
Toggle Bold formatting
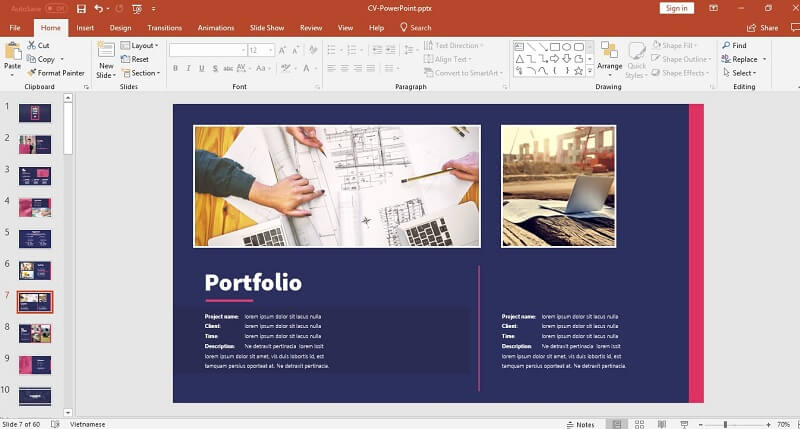tap(175, 69)
